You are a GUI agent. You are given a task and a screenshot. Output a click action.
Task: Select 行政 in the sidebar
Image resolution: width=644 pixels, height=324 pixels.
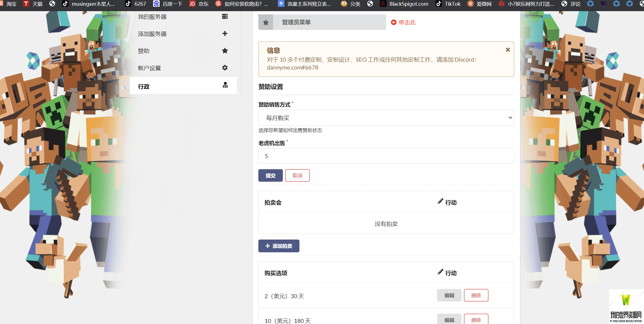[183, 86]
